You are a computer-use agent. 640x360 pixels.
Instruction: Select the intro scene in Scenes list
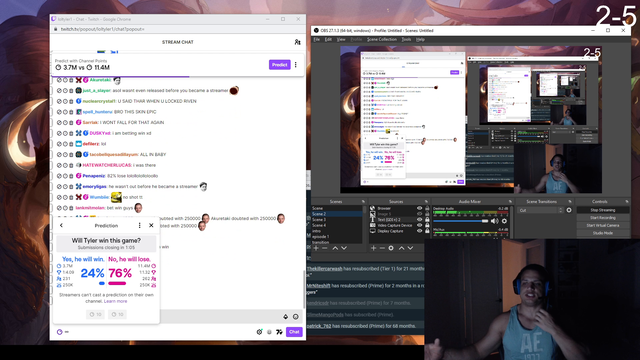pyautogui.click(x=316, y=231)
